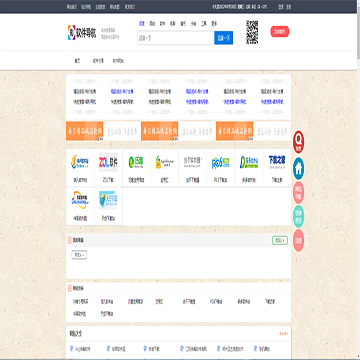Click the teal round floating side button
This screenshot has width=360, height=360.
tap(299, 217)
